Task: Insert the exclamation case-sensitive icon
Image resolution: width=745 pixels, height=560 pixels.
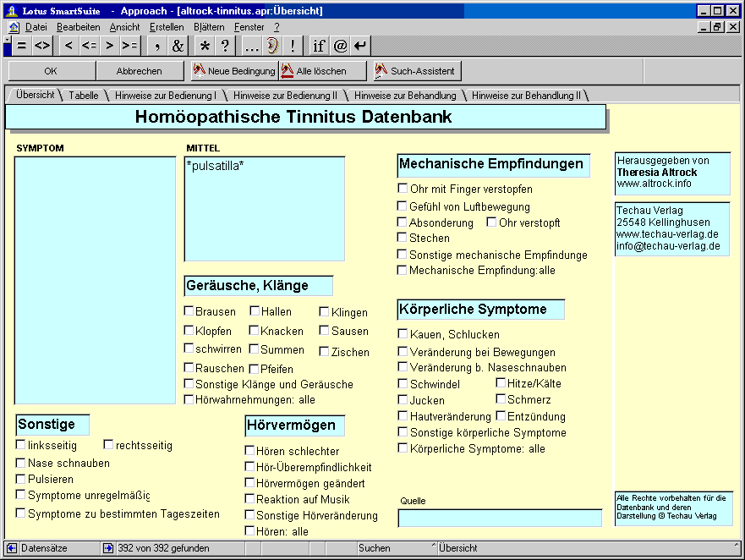Action: pyautogui.click(x=293, y=47)
